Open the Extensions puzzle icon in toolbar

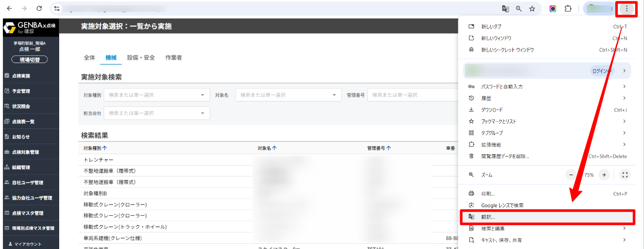(568, 9)
